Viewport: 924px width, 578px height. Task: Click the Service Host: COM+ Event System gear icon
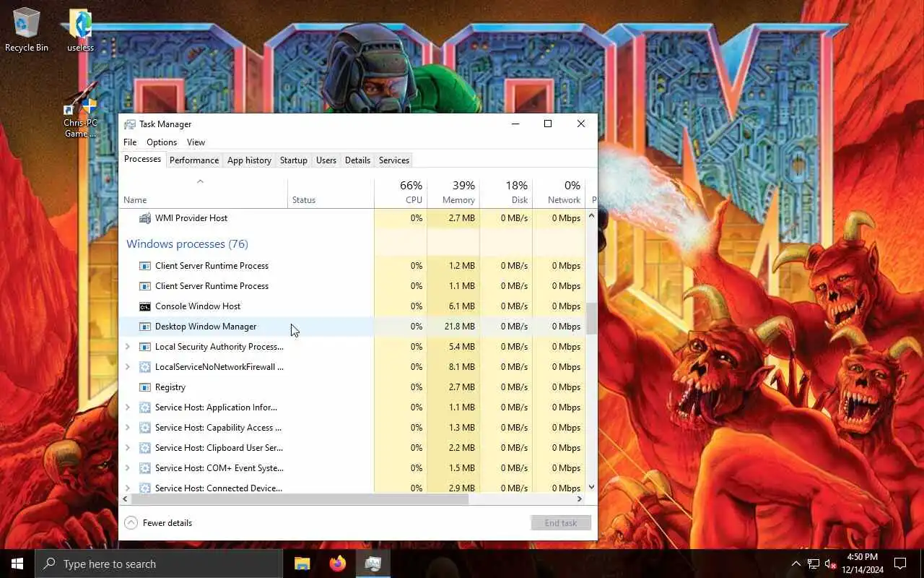point(144,468)
